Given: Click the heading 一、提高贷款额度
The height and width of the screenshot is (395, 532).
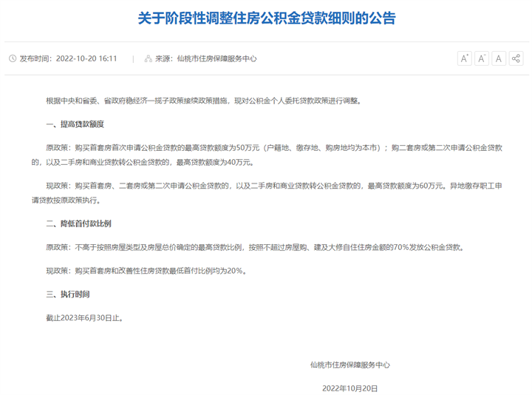Looking at the screenshot, I should [x=75, y=124].
